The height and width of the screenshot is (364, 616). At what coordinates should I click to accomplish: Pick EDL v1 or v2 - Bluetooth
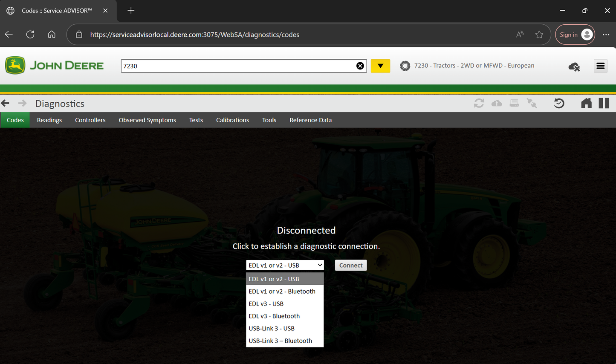(282, 292)
